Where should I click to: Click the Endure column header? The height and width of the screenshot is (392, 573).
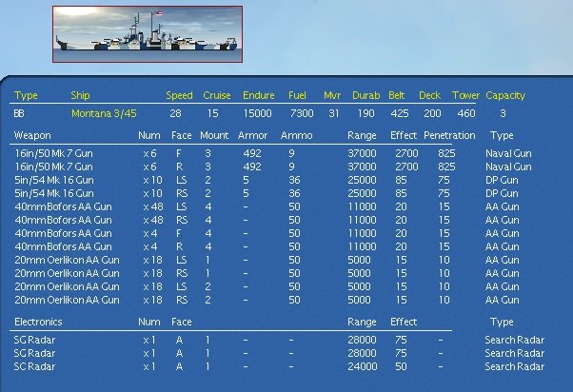(x=258, y=95)
